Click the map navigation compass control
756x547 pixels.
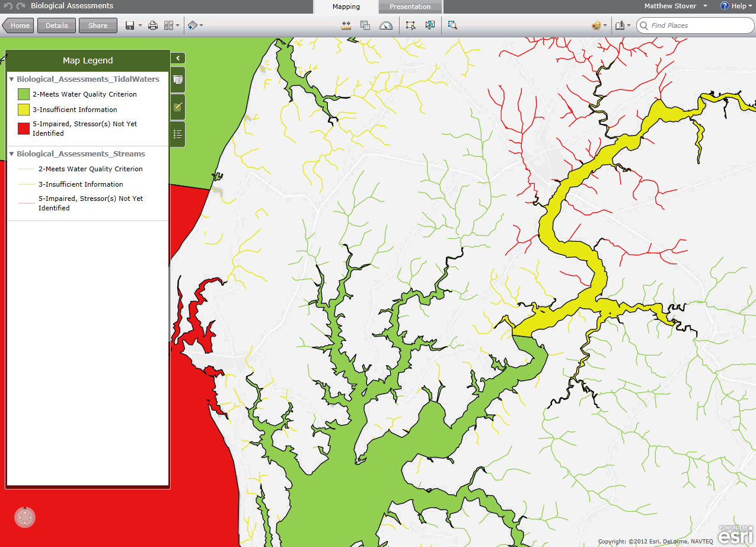[x=25, y=517]
